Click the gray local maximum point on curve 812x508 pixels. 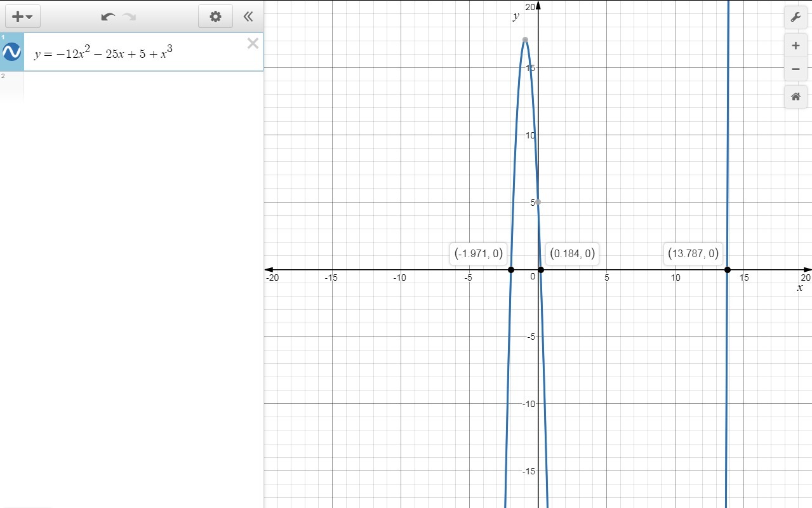(x=525, y=40)
